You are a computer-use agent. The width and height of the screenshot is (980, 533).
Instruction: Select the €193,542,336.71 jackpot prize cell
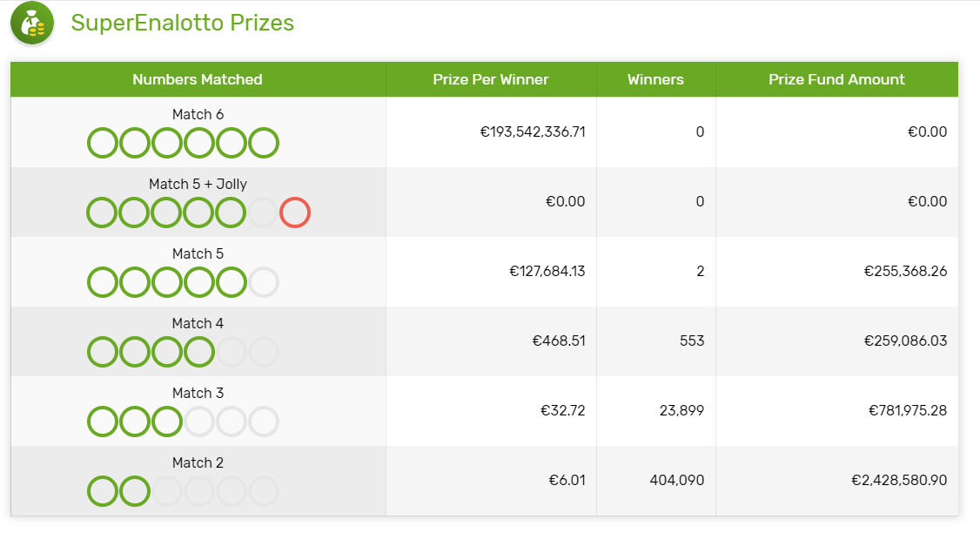click(533, 132)
